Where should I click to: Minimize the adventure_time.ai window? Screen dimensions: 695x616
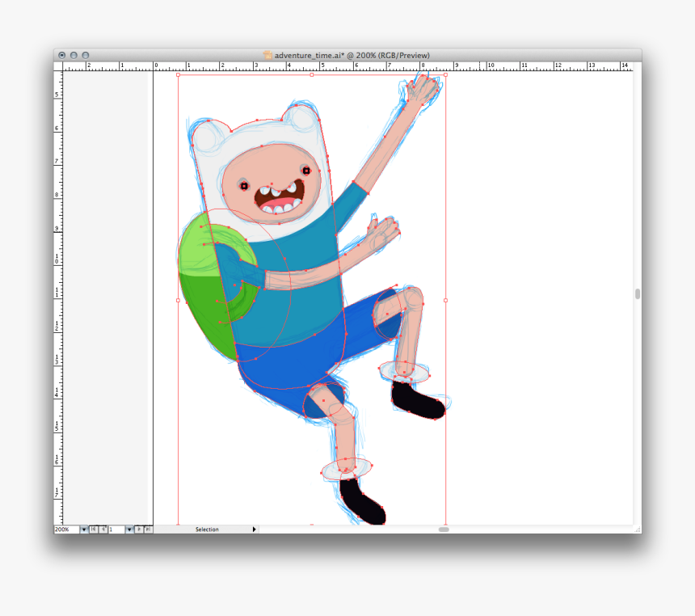[74, 55]
